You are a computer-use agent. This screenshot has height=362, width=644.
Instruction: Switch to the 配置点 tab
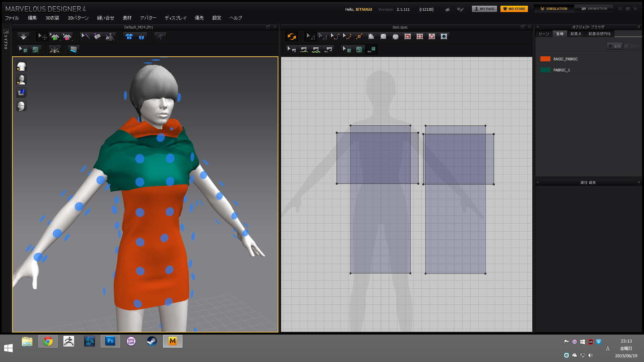(576, 34)
